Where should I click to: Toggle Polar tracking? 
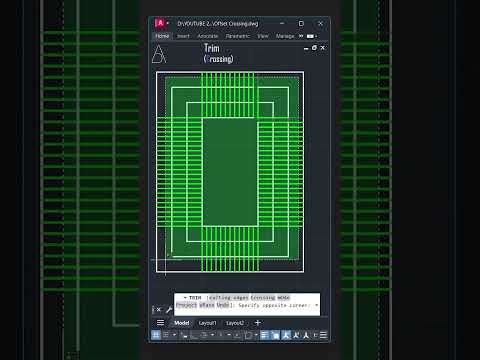(204, 335)
